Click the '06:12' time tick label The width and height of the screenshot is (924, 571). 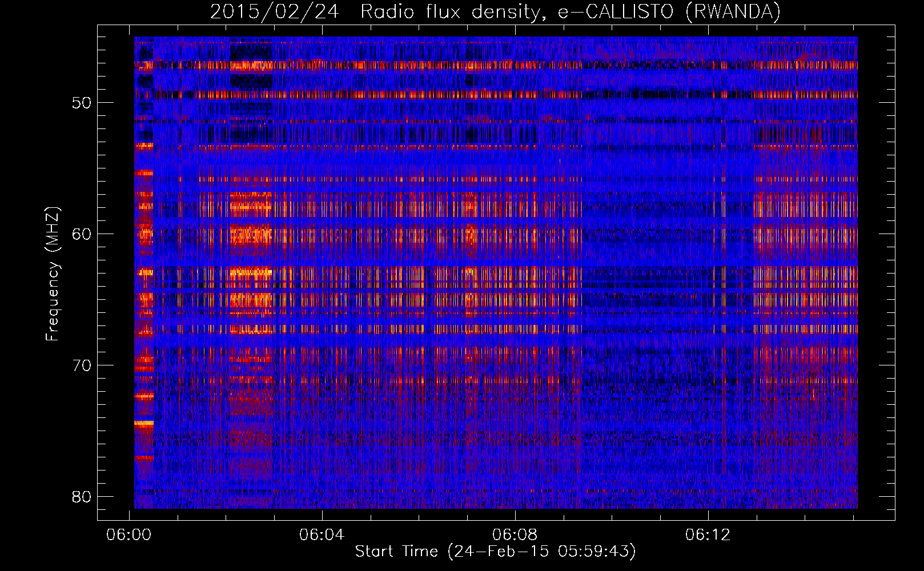708,535
